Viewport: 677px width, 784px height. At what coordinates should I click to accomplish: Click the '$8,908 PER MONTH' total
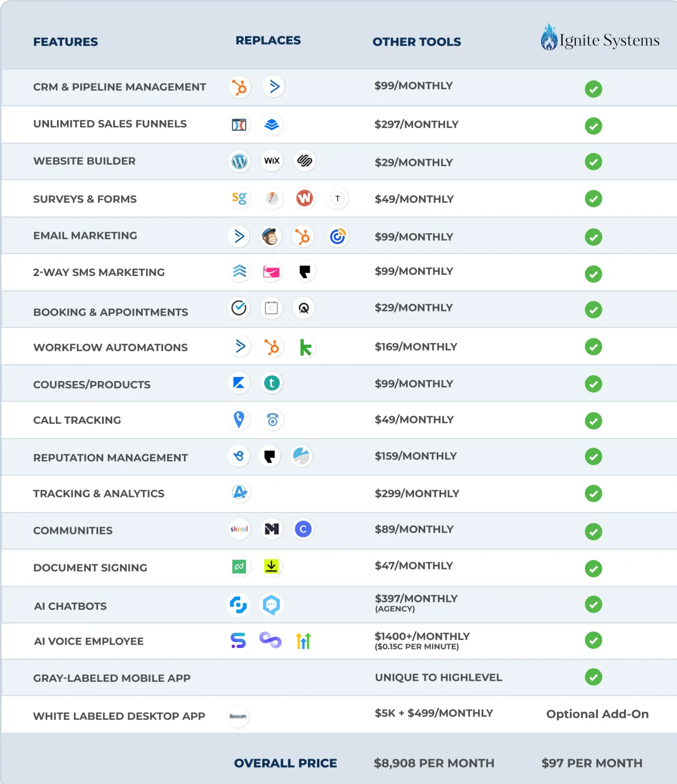434,763
